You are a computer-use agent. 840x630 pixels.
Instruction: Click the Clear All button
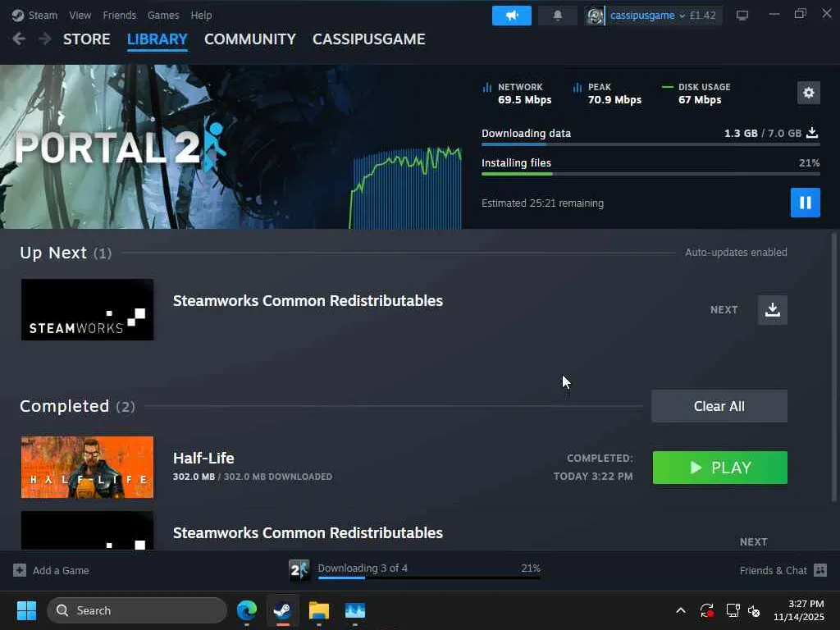[x=719, y=406]
